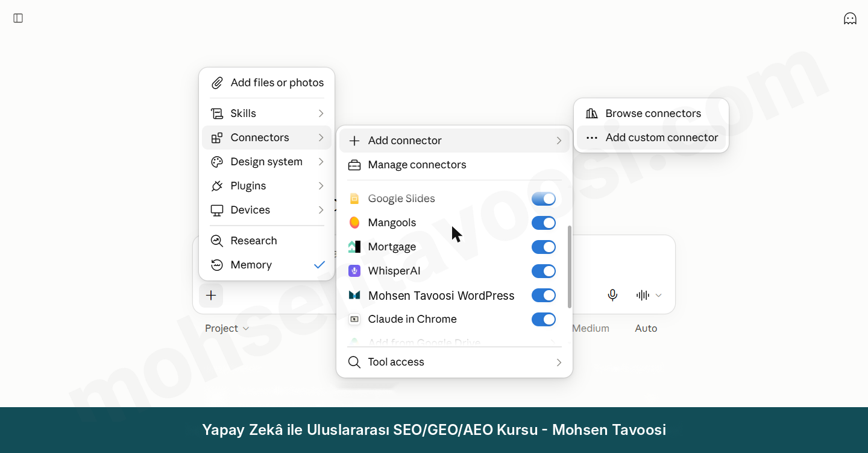Click the Auto mode button
868x453 pixels.
point(646,328)
